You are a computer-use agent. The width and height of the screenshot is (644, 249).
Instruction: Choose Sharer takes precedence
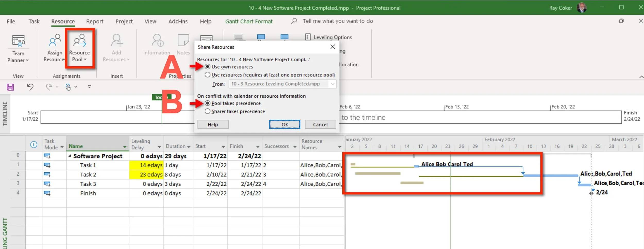click(x=207, y=111)
